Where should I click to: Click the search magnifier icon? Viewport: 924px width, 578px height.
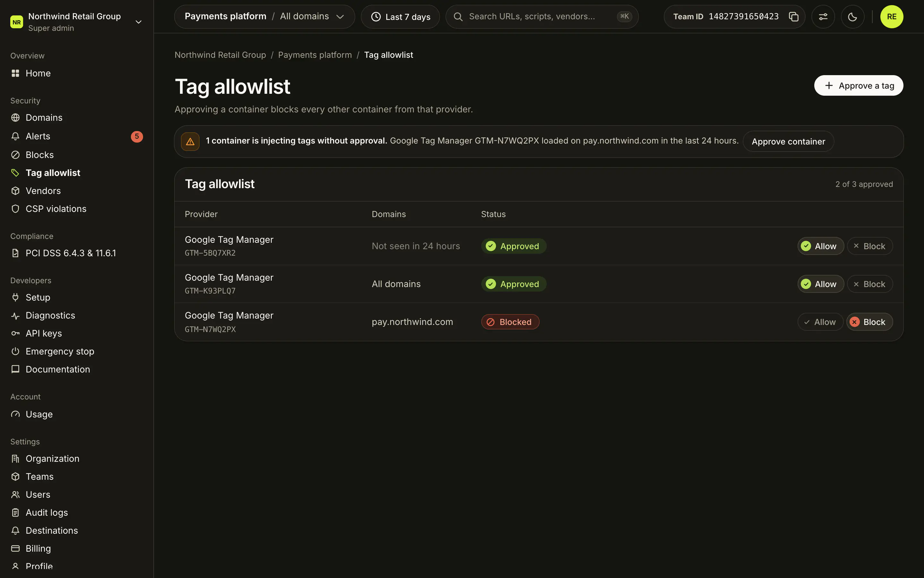[458, 17]
